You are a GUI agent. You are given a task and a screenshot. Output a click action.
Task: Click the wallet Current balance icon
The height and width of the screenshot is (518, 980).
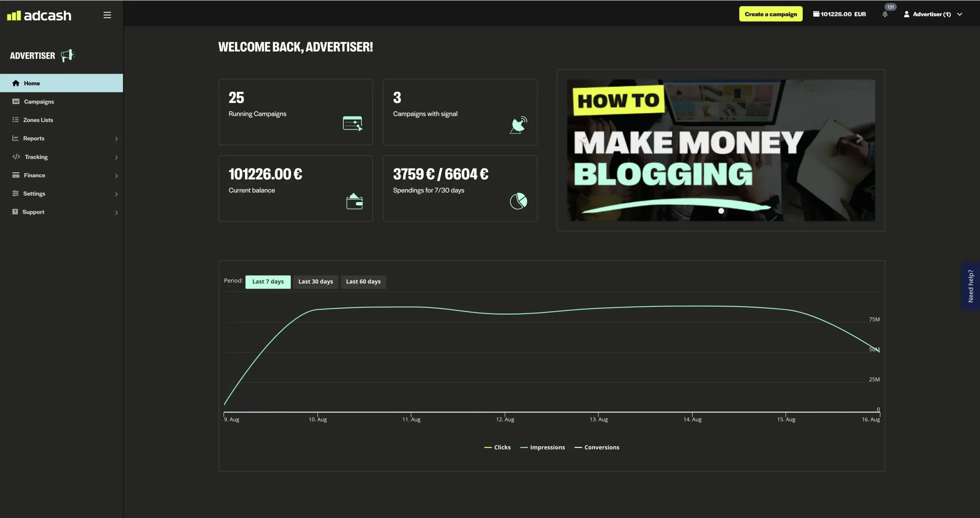(354, 201)
